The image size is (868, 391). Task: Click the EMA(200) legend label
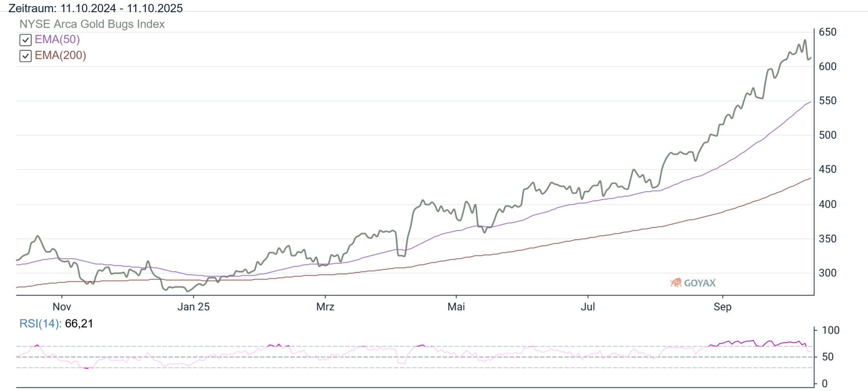60,55
